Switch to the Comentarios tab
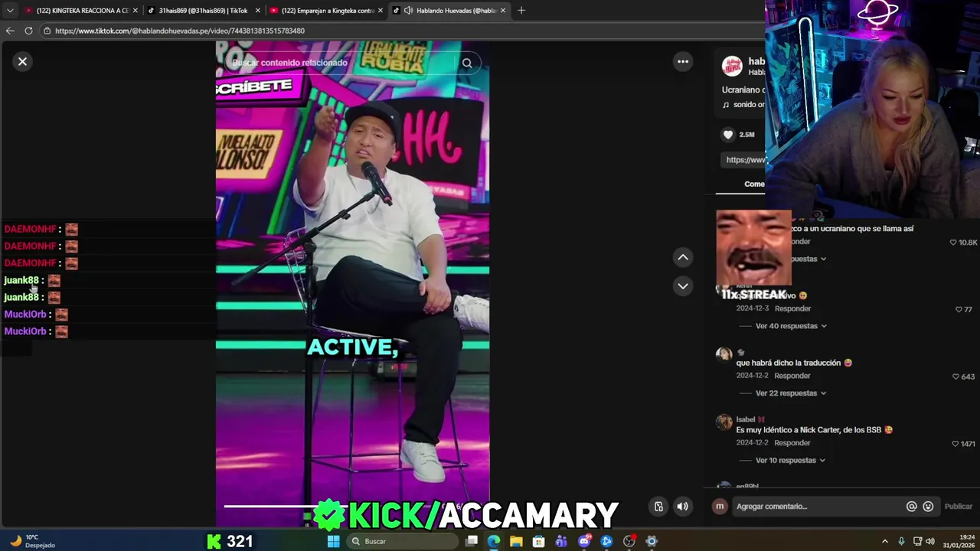 754,184
